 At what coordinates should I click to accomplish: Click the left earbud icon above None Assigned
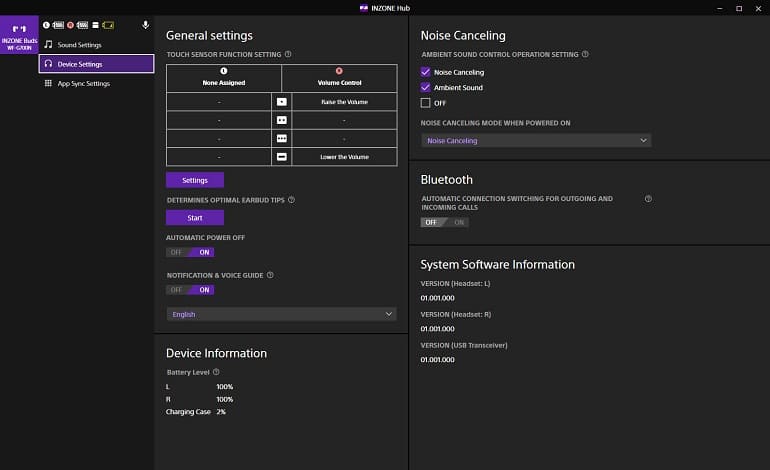pyautogui.click(x=224, y=71)
